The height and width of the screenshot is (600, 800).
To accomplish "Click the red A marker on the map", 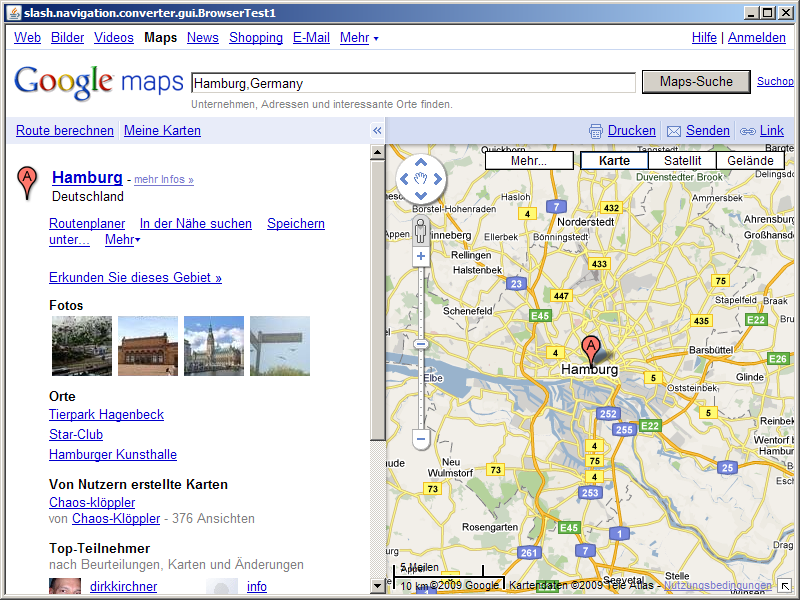I will click(591, 349).
